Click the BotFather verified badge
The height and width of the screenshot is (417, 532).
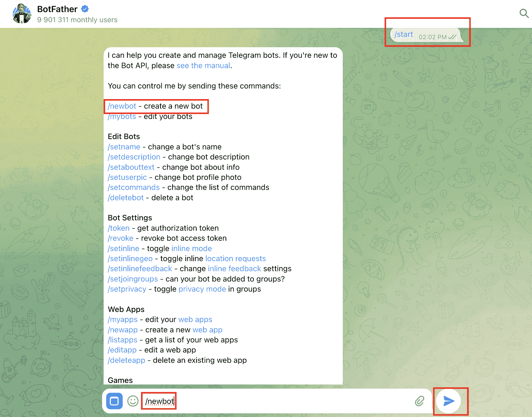[85, 9]
